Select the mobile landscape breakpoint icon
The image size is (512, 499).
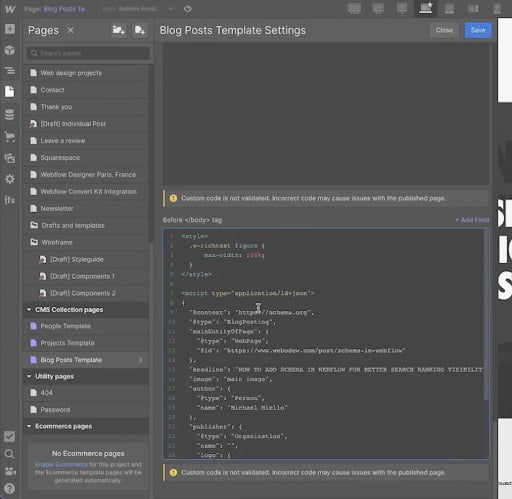pyautogui.click(x=473, y=8)
